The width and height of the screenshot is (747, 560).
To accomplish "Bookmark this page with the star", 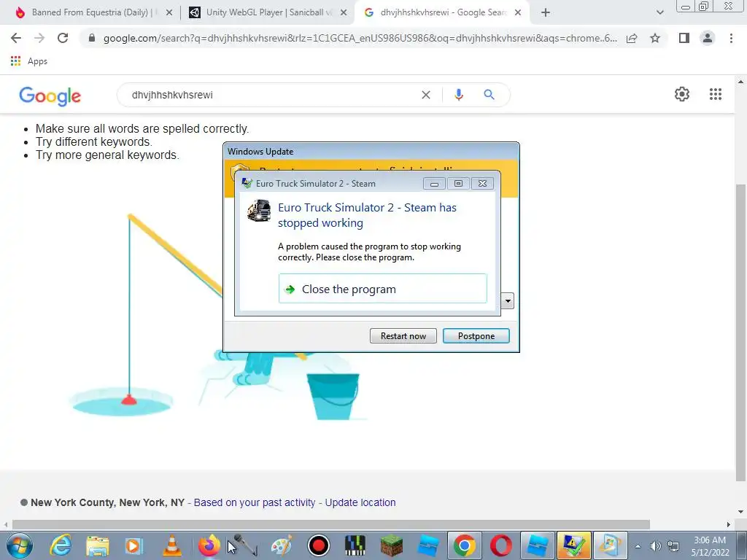I will 655,38.
